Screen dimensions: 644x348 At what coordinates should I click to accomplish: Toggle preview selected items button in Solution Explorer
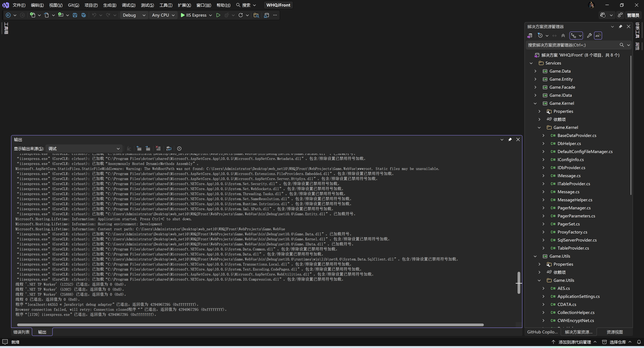pyautogui.click(x=598, y=36)
